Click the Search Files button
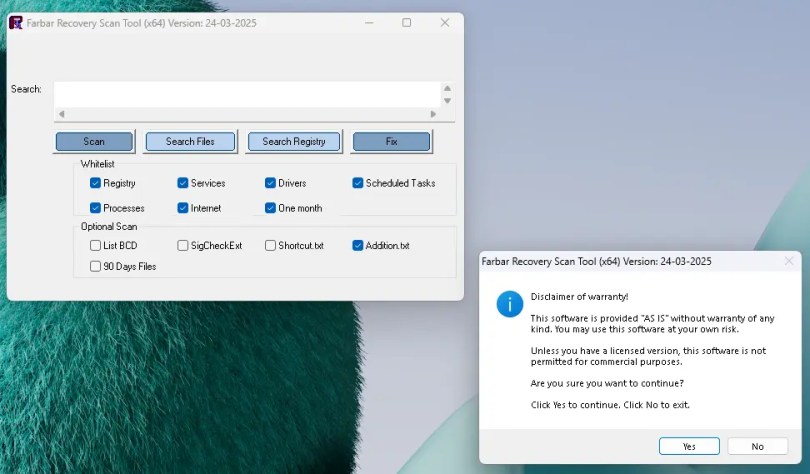The height and width of the screenshot is (474, 810). pyautogui.click(x=190, y=141)
